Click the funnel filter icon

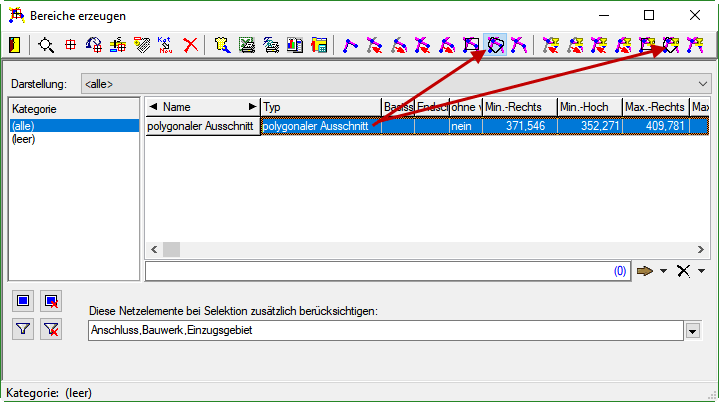click(x=26, y=330)
